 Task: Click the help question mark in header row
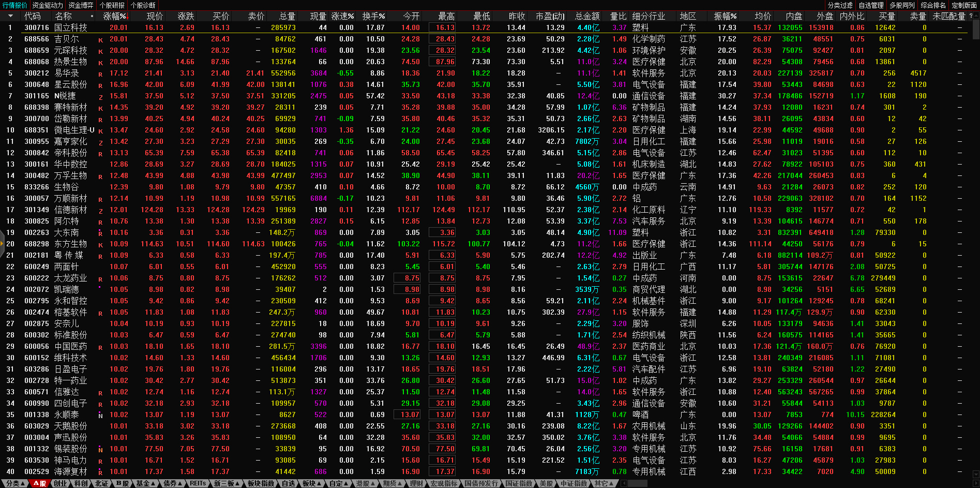click(970, 16)
